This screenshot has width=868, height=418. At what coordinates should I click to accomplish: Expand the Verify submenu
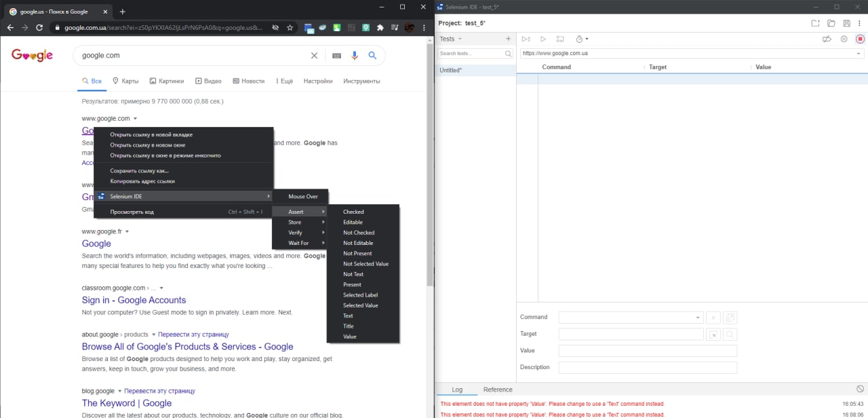pos(300,233)
